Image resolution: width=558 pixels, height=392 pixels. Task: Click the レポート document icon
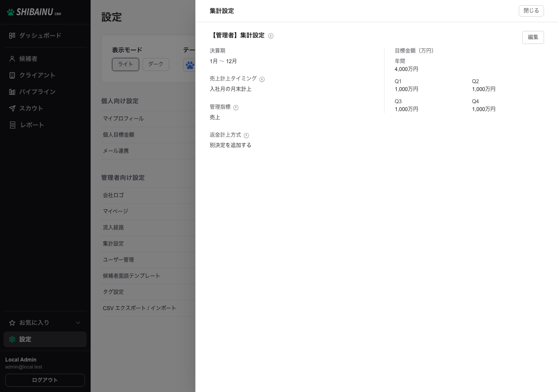point(12,125)
